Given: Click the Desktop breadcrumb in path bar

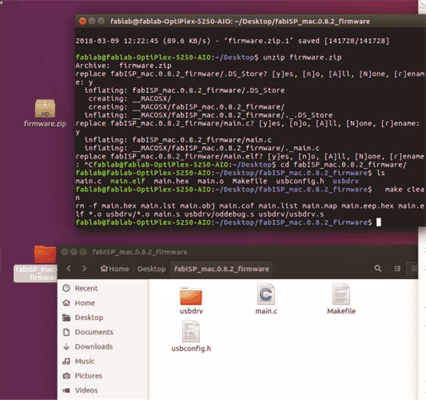Looking at the screenshot, I should tap(151, 269).
